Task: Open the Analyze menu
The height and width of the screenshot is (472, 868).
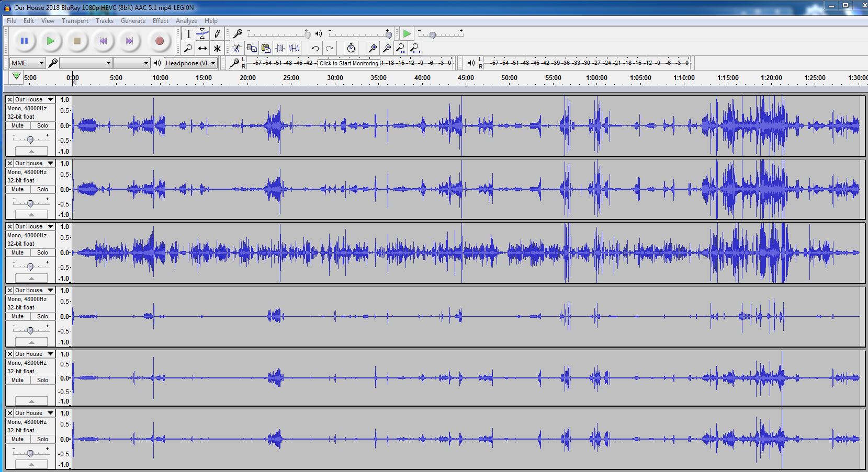Action: click(x=186, y=21)
